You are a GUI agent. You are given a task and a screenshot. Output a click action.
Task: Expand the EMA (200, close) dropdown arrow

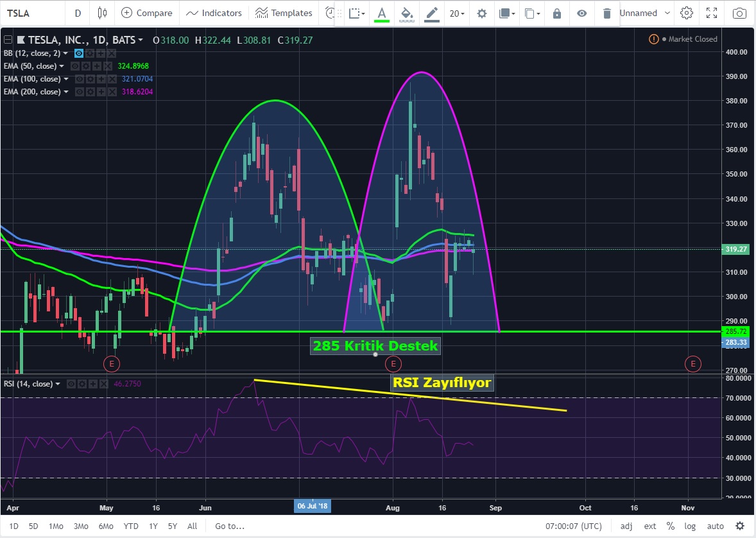[66, 92]
